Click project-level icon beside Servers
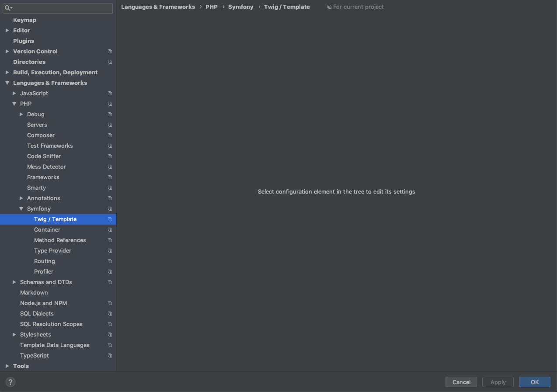This screenshot has height=392, width=557. point(110,125)
